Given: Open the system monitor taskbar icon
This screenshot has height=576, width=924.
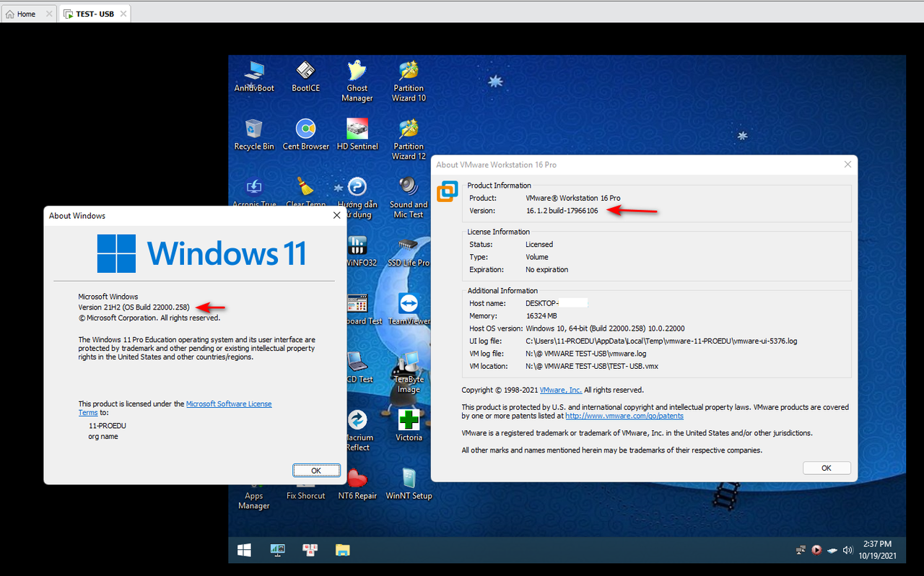Looking at the screenshot, I should [x=278, y=550].
